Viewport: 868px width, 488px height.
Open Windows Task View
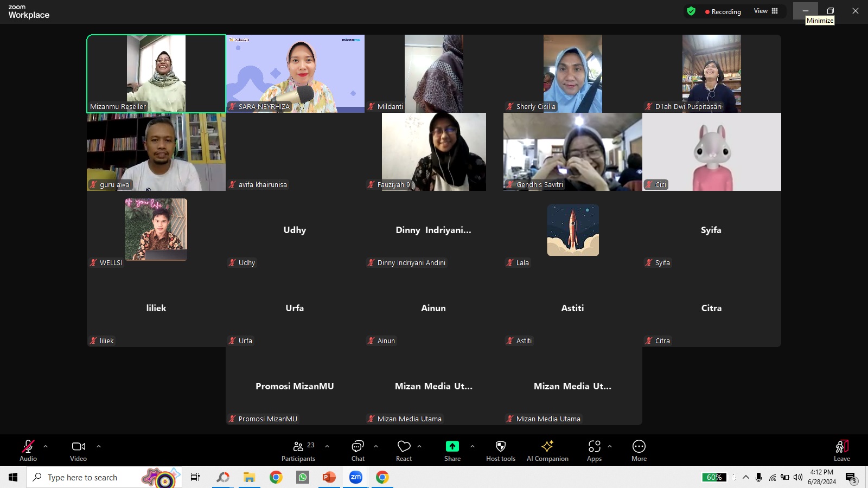195,477
